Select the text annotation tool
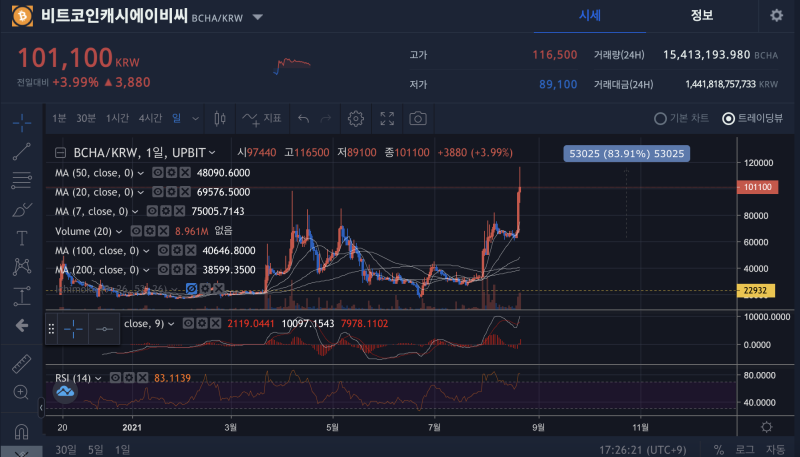 [x=22, y=238]
